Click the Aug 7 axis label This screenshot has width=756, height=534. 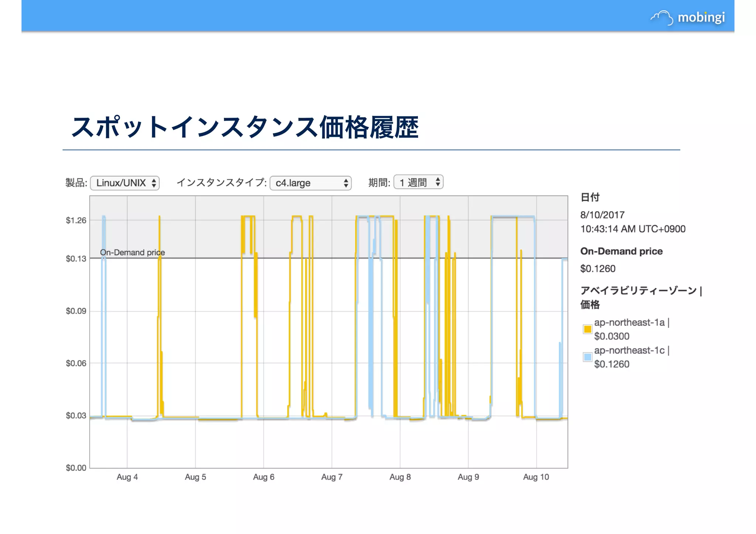[x=331, y=477]
